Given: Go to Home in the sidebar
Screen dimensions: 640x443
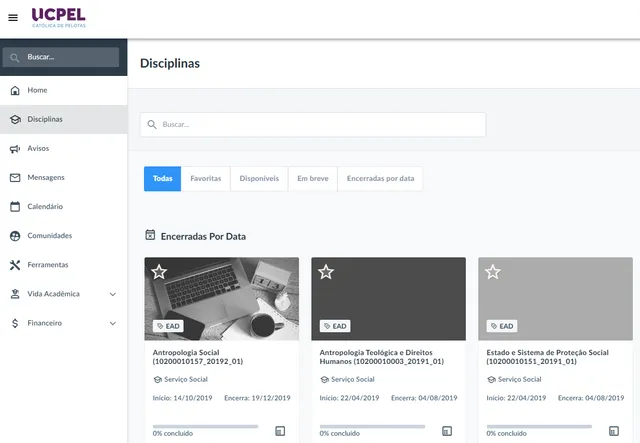Looking at the screenshot, I should pyautogui.click(x=64, y=90).
